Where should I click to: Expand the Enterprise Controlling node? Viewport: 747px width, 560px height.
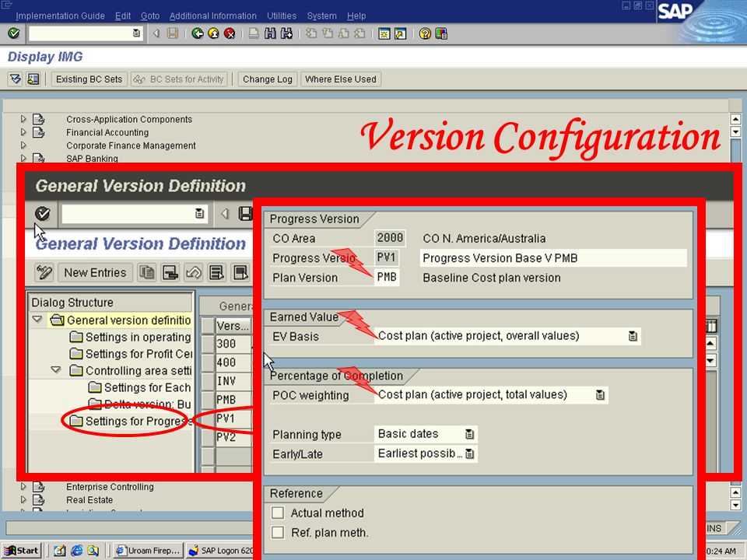point(23,487)
